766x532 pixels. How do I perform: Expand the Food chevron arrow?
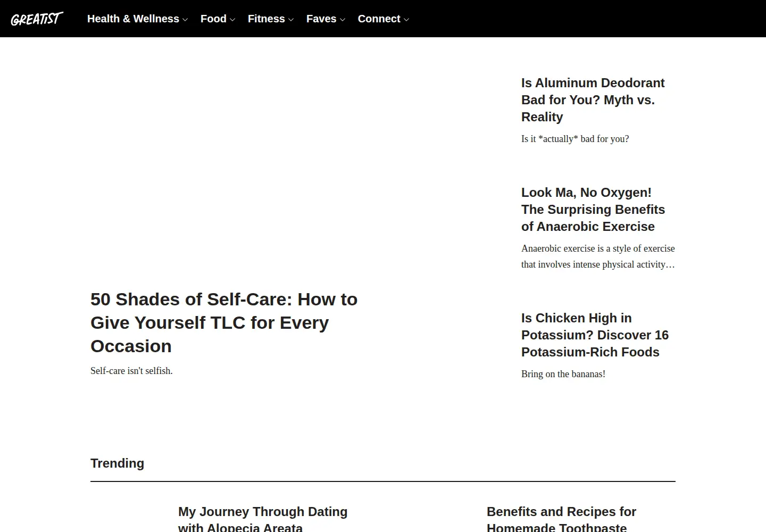(x=232, y=20)
